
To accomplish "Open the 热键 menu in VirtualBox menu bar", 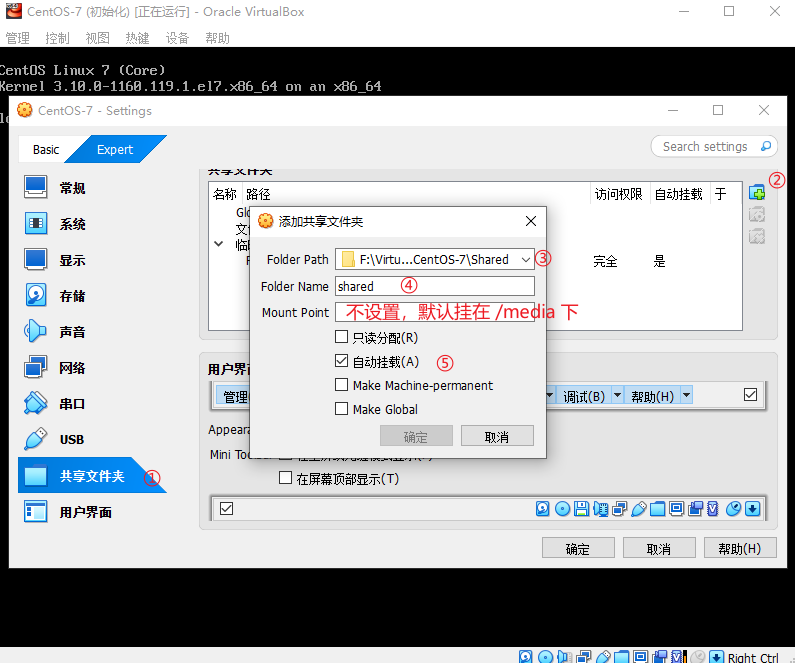I will point(137,39).
